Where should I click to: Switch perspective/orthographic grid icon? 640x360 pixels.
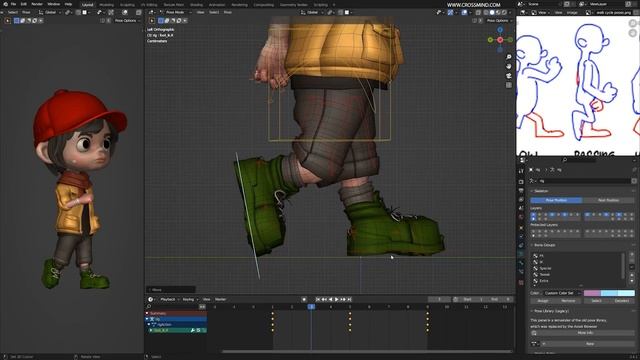tap(509, 85)
